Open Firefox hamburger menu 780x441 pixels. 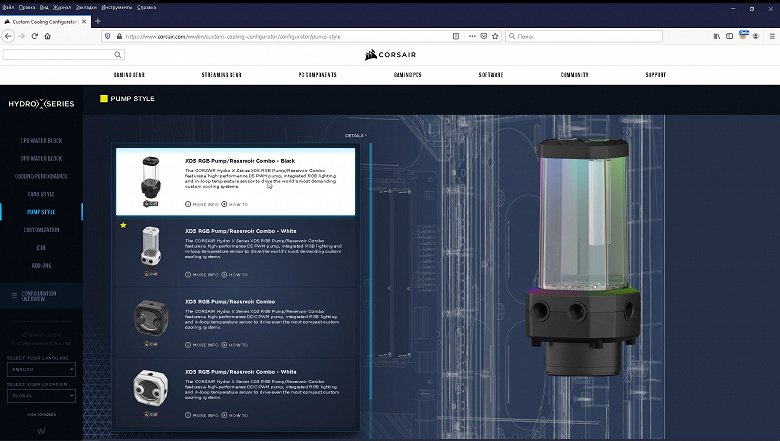[771, 36]
